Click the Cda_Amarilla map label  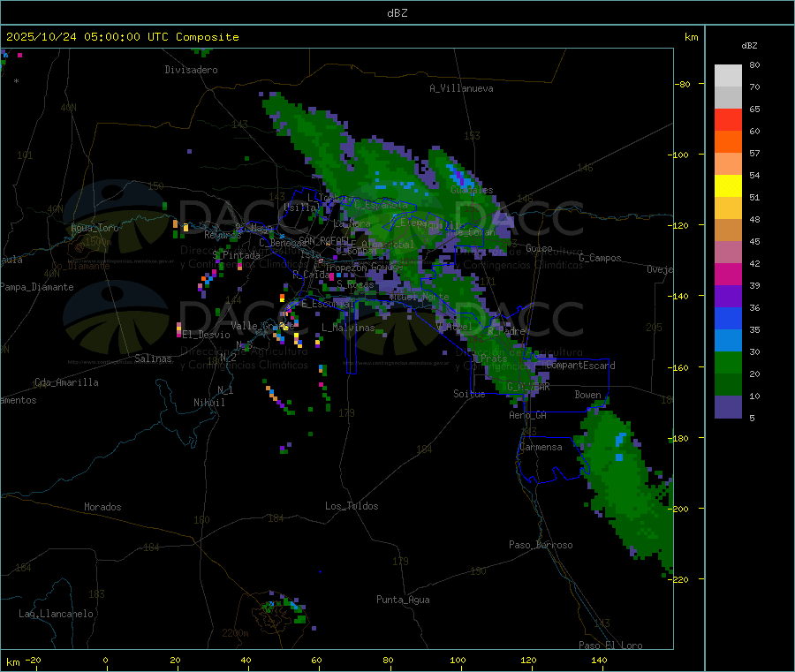click(66, 382)
